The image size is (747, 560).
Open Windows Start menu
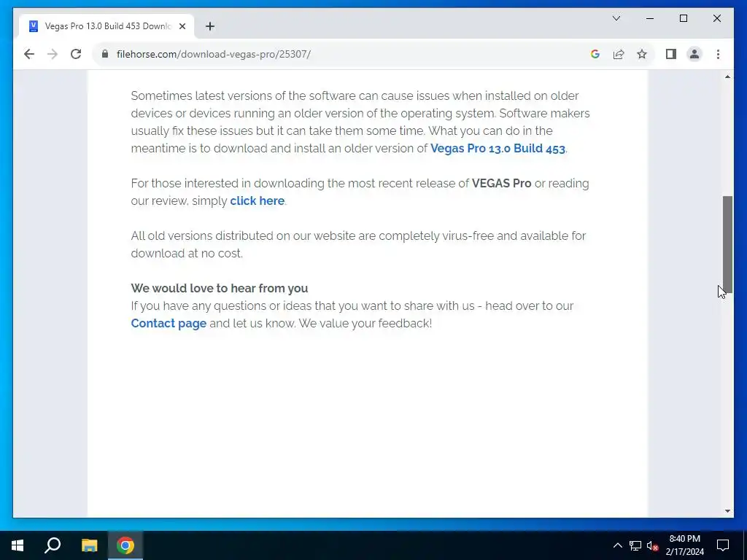18,545
